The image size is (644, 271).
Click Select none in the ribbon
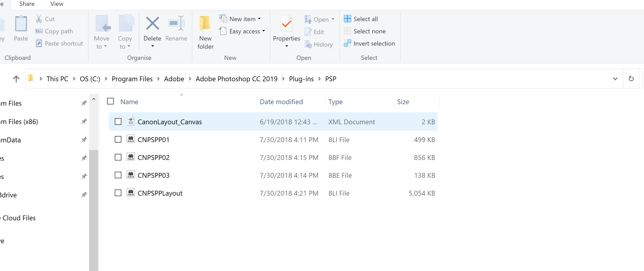tap(369, 31)
